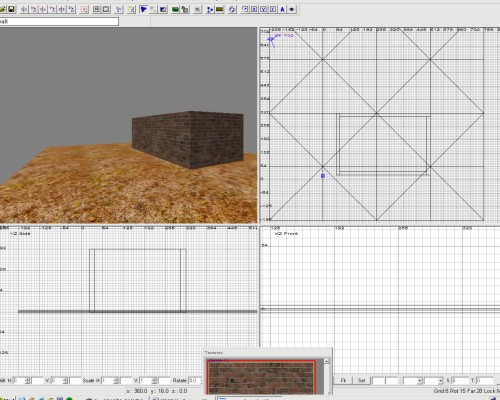Toggle the pressed blue funnel toolbar button
Screen dimensions: 500x400
(143, 9)
